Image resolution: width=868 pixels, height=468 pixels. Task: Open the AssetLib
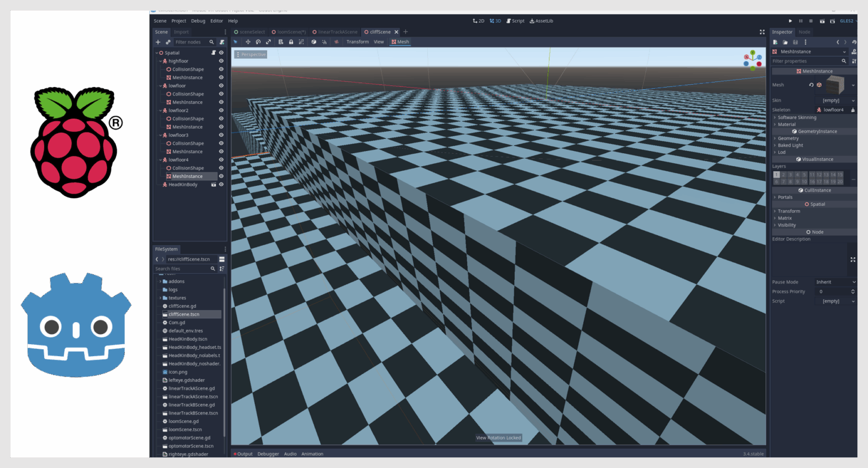[541, 20]
